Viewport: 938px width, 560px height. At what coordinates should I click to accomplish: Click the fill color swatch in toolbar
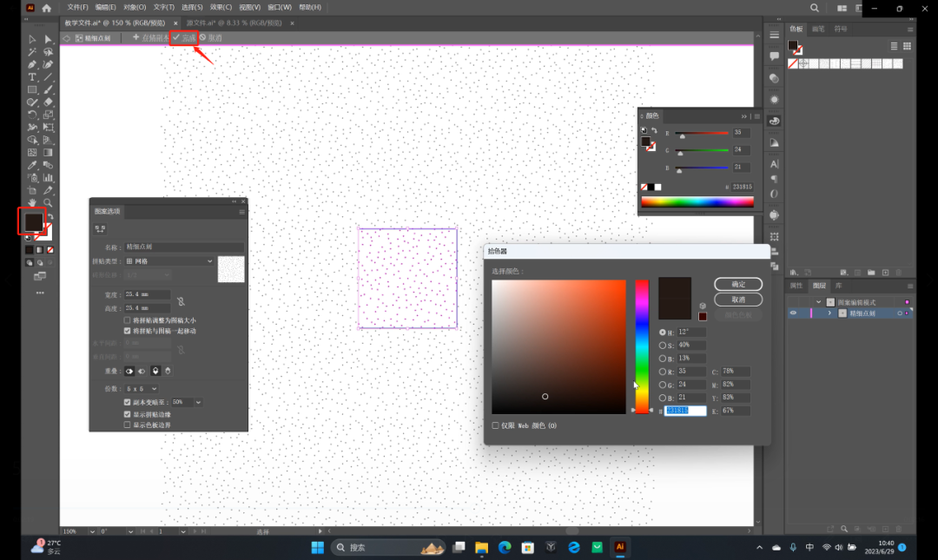click(33, 222)
